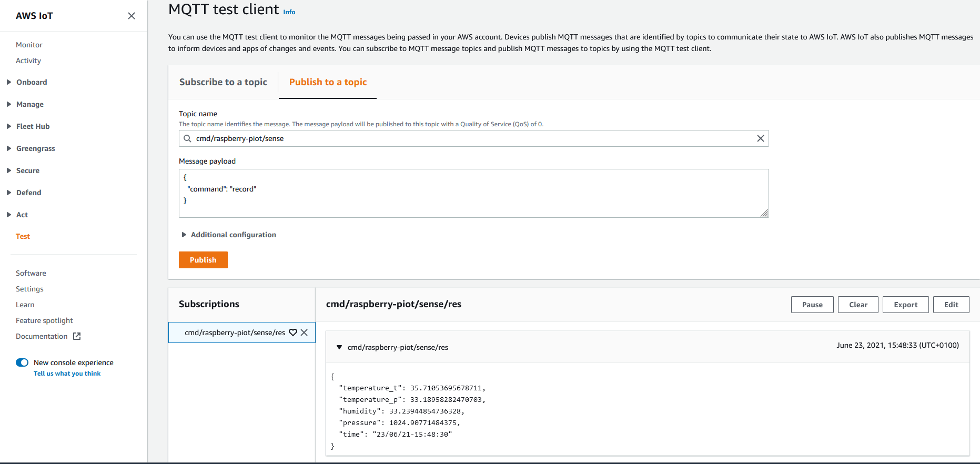Image resolution: width=980 pixels, height=464 pixels.
Task: Click Tell us what you think link
Action: [67, 374]
